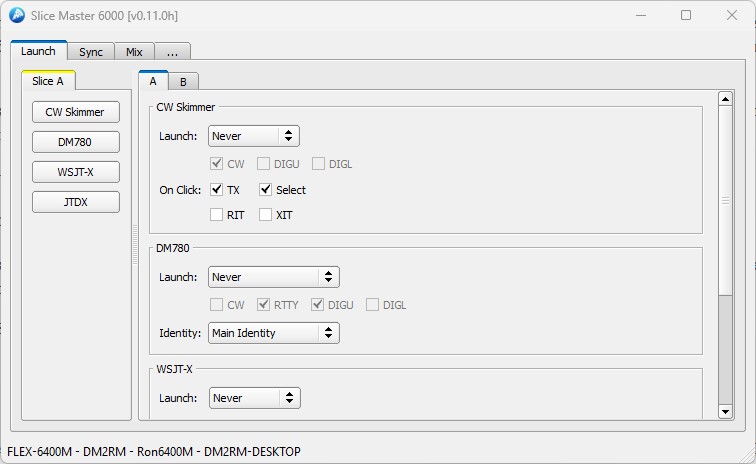The image size is (756, 464).
Task: Uncheck the On Click TX checkbox
Action: pyautogui.click(x=216, y=190)
